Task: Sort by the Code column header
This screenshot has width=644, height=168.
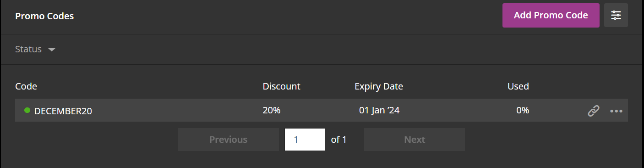Action: pos(26,86)
